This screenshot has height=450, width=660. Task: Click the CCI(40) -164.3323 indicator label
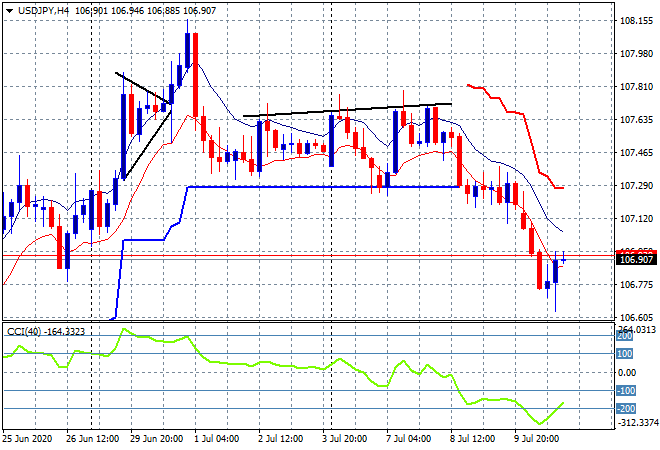46,332
